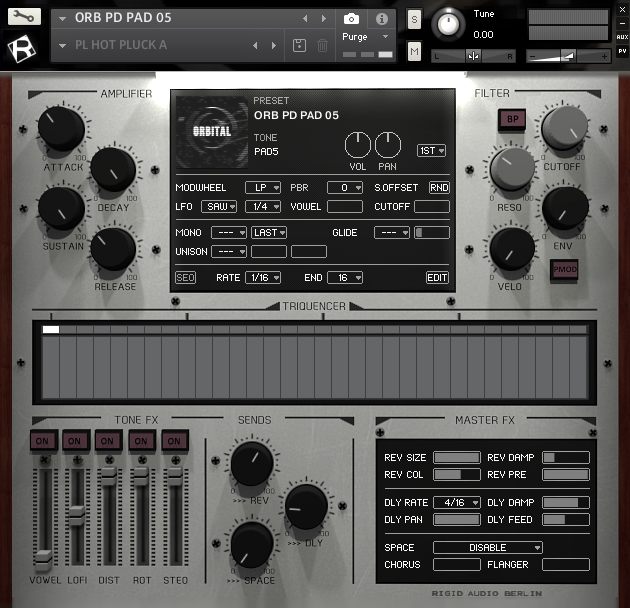Screen dimensions: 630x608
Task: Click the AUX button
Action: 622,37
